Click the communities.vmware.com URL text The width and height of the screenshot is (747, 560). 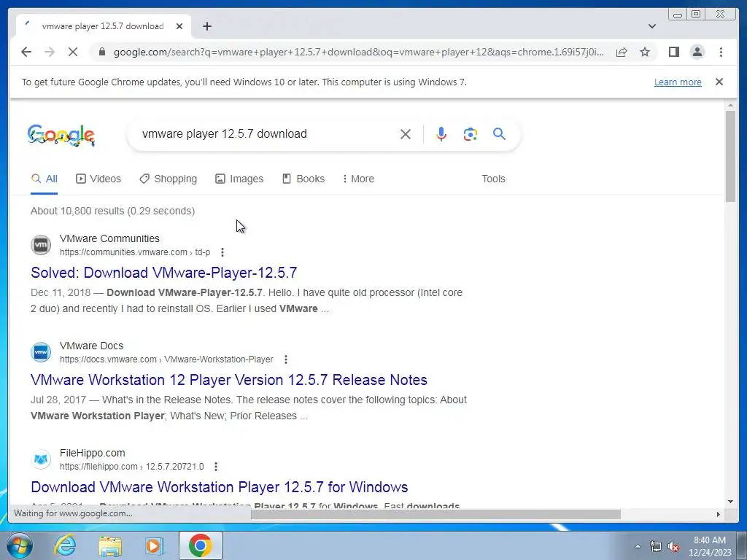135,252
